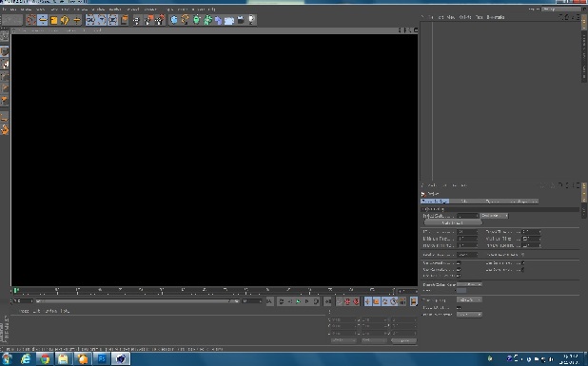
Task: Toggle Position keyframe recording
Action: 368,301
